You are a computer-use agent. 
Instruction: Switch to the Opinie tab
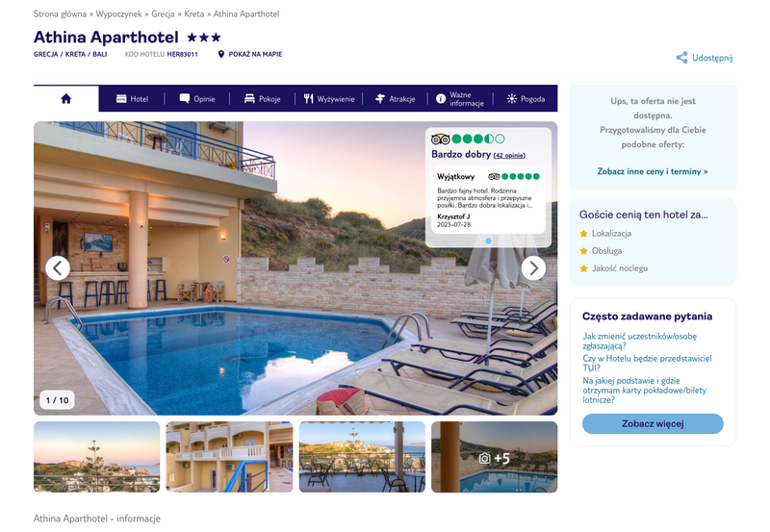tap(197, 99)
